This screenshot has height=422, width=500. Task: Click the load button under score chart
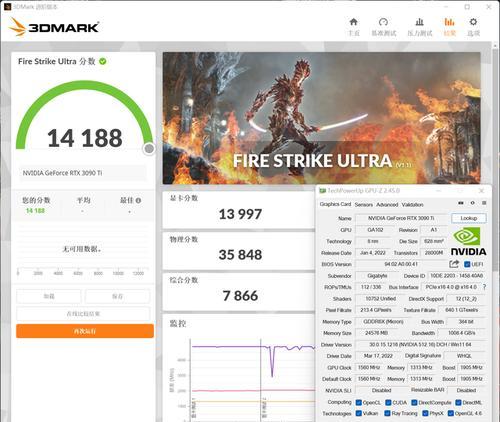coord(49,296)
